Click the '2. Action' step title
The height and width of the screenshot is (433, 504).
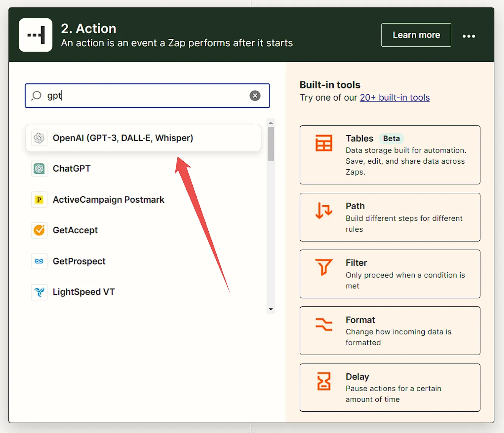[88, 28]
